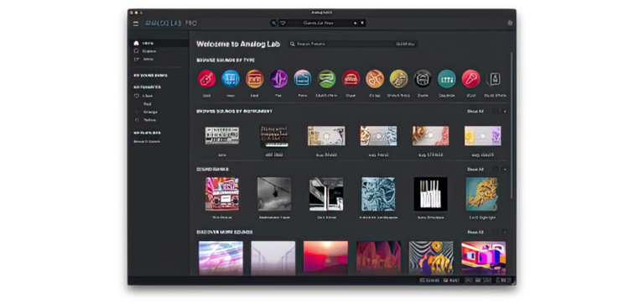The image size is (644, 304).
Task: Choose the purple waveform Pad type icon
Action: pos(279,79)
